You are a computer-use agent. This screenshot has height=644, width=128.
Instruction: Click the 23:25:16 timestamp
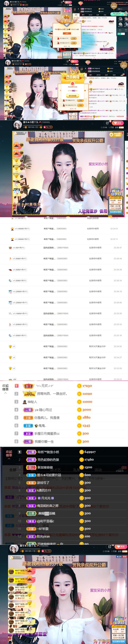[x=118, y=335]
